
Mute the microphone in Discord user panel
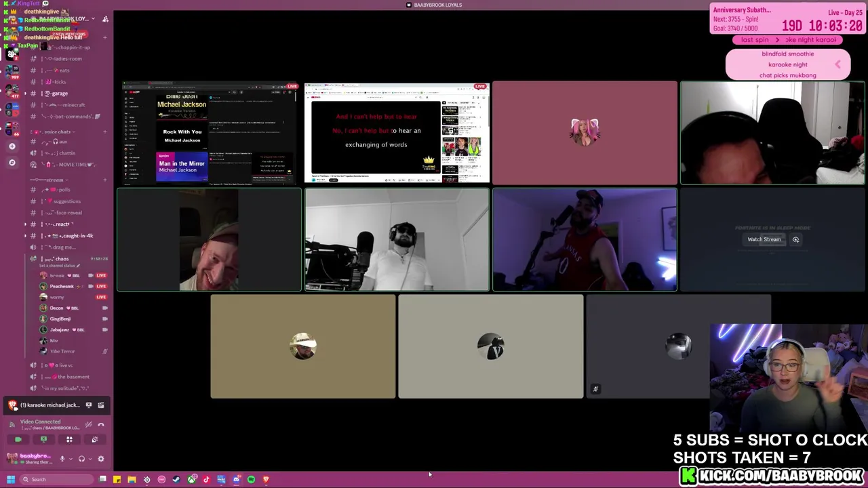tap(62, 459)
